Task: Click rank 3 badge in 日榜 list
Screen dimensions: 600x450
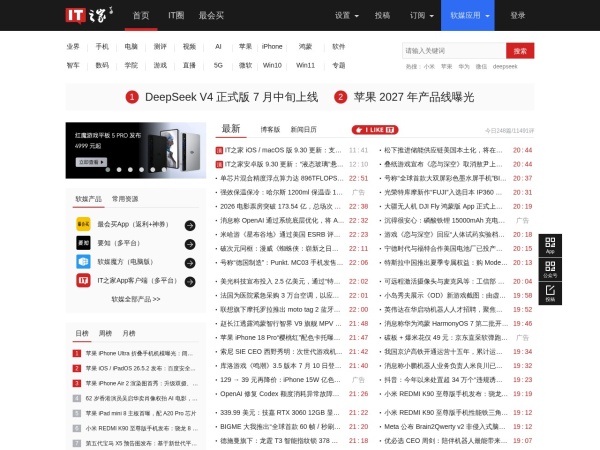Action: point(77,383)
